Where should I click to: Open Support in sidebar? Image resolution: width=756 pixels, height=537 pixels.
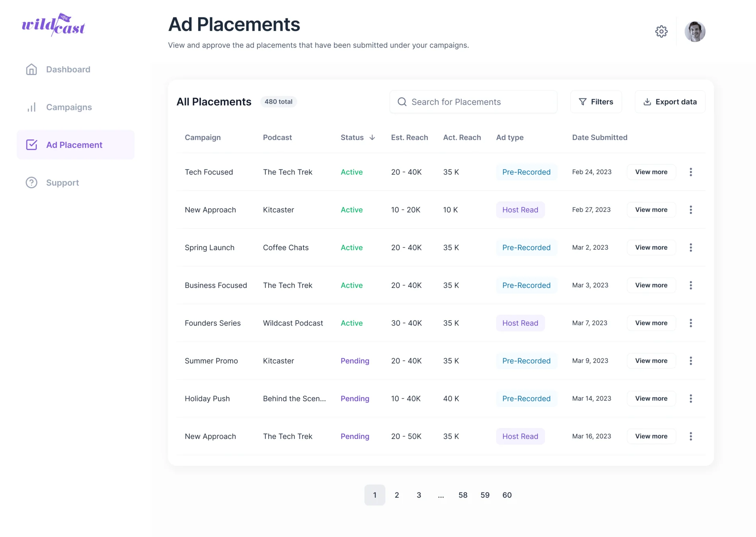[76, 183]
